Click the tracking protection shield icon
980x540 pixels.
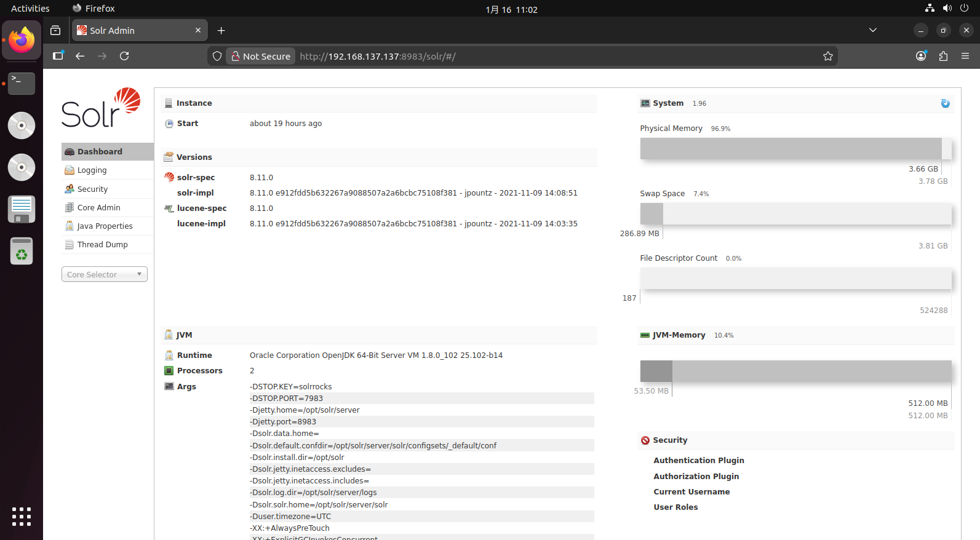tap(217, 56)
